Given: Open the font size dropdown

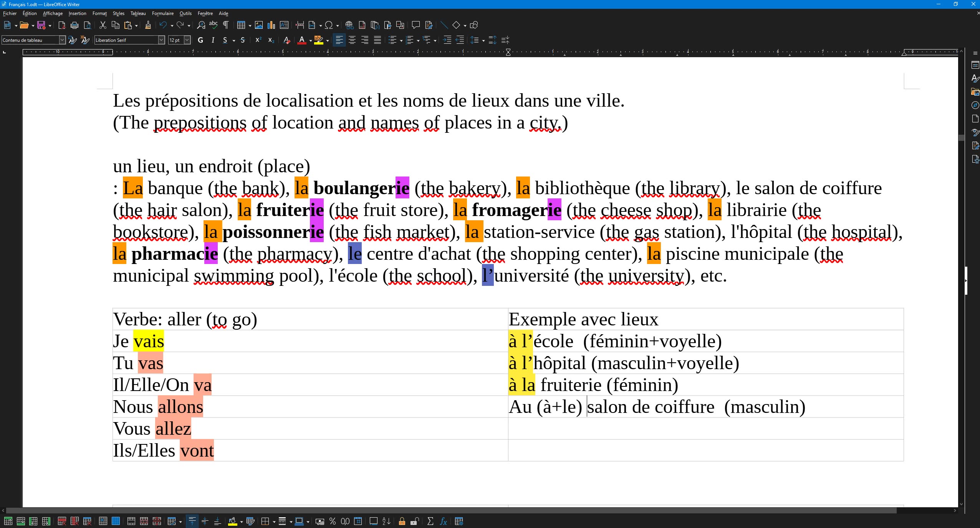Looking at the screenshot, I should coord(187,40).
